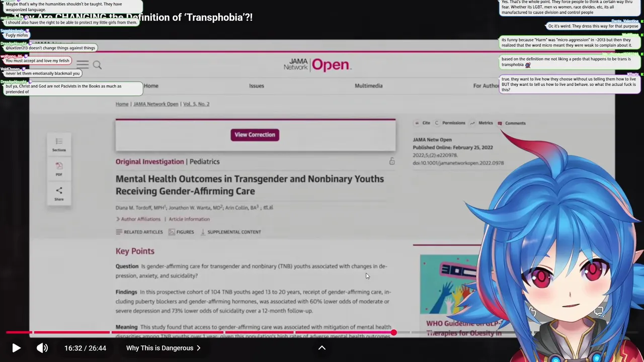Open the Sections sidebar icon
The height and width of the screenshot is (362, 644).
point(59,144)
